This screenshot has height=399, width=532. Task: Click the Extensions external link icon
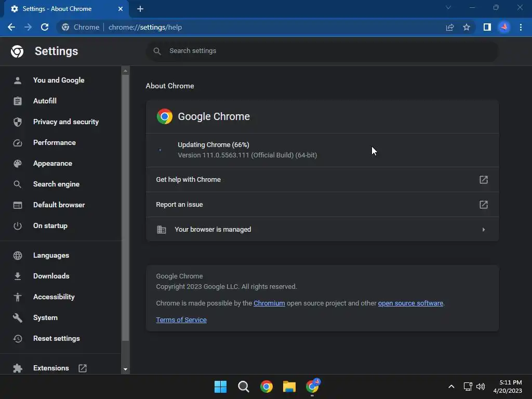click(x=83, y=368)
